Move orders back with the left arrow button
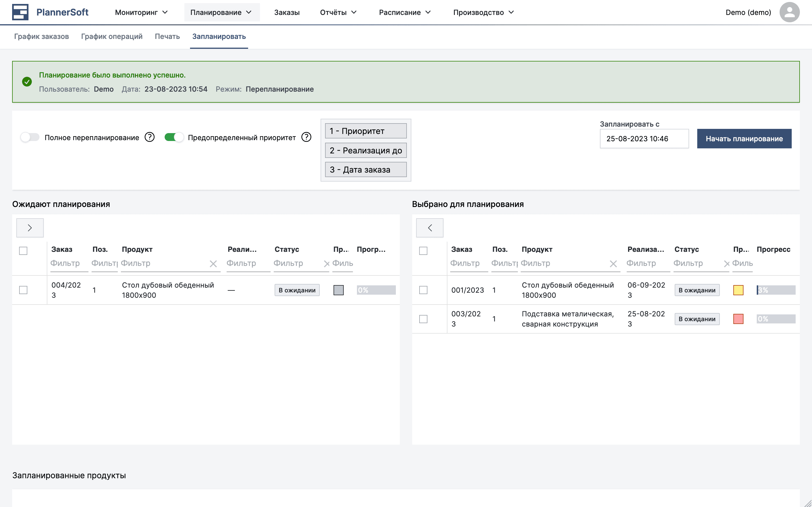The image size is (812, 507). click(x=430, y=228)
